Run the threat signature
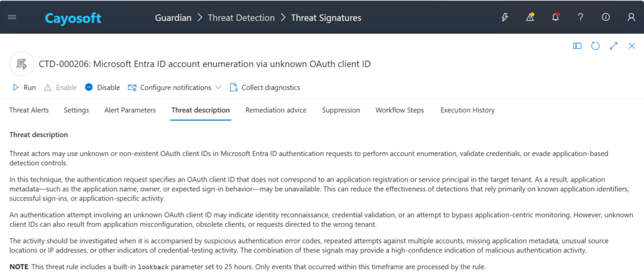This screenshot has width=644, height=279. click(x=24, y=87)
